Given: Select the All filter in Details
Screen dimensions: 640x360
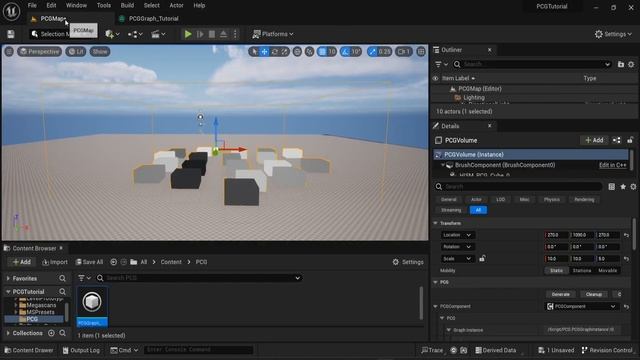Looking at the screenshot, I should tap(478, 210).
